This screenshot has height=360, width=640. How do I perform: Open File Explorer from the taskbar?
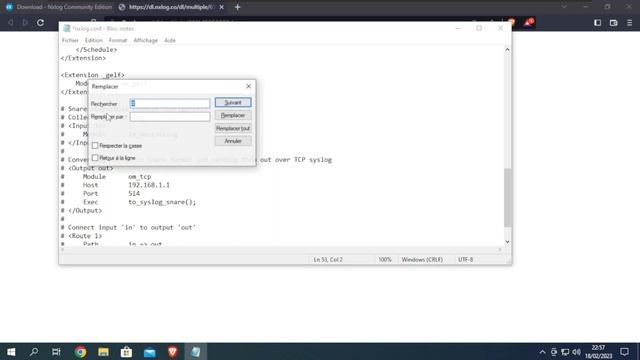[103, 351]
